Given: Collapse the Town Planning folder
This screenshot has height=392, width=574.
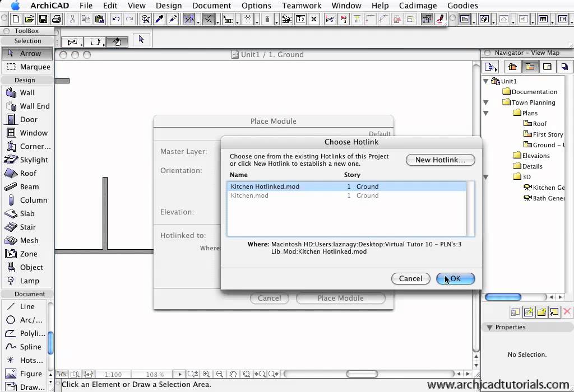Looking at the screenshot, I should pos(486,102).
